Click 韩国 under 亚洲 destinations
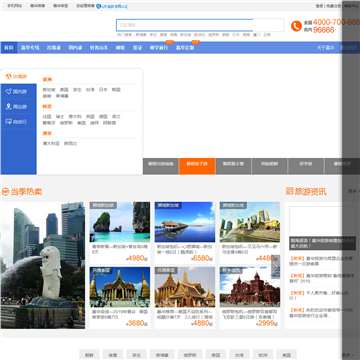 (x=116, y=90)
